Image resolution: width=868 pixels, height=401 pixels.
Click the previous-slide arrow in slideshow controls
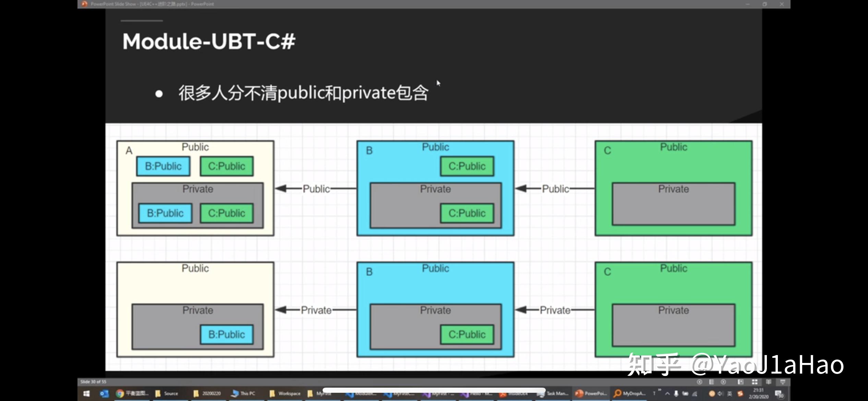pyautogui.click(x=699, y=381)
